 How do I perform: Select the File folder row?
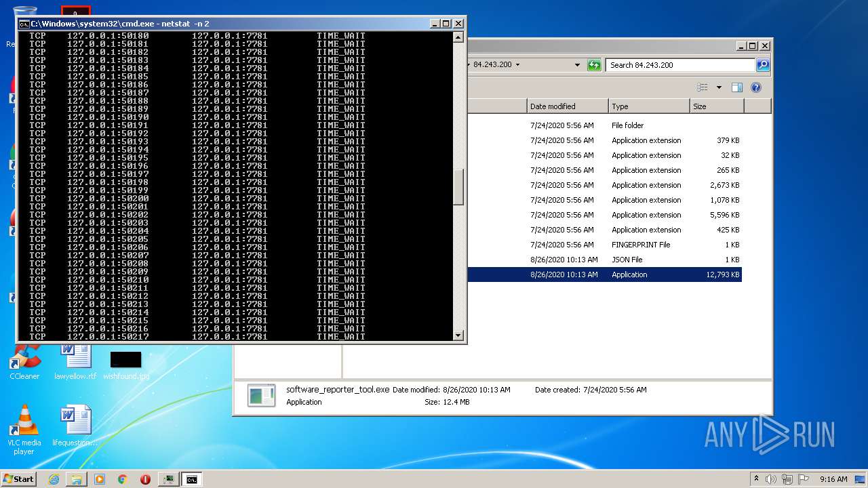604,125
